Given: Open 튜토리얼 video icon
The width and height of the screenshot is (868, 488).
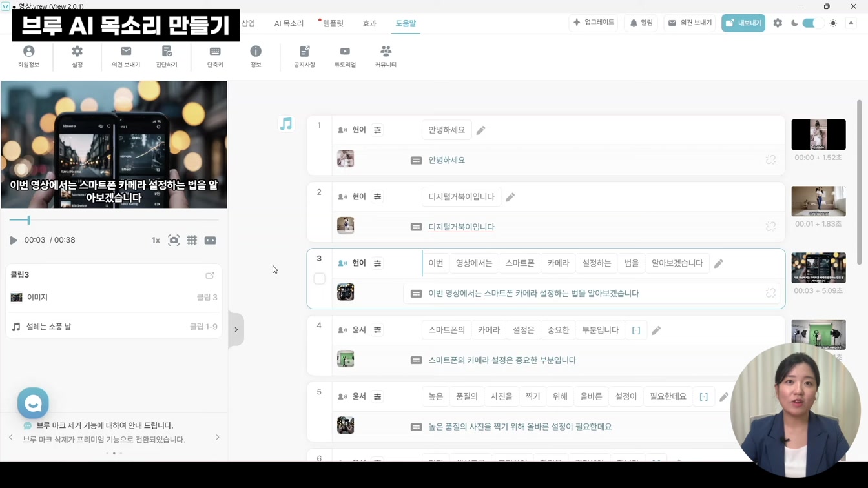Looking at the screenshot, I should point(345,56).
